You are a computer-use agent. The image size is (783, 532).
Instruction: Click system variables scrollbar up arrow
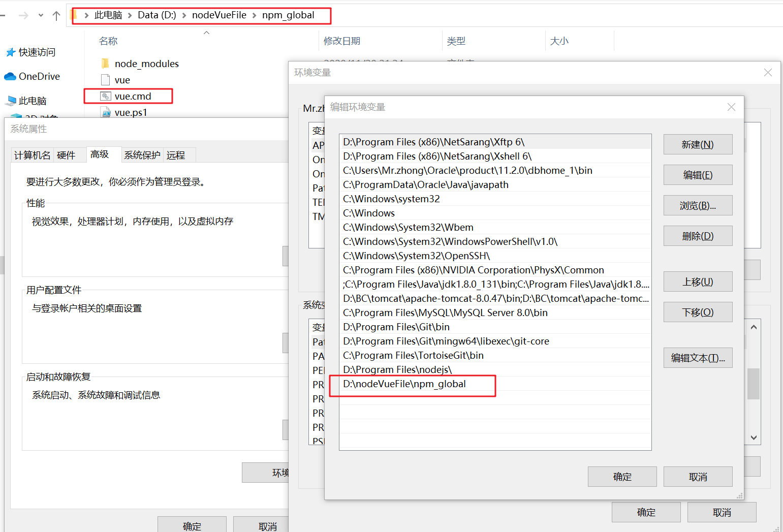tap(754, 327)
